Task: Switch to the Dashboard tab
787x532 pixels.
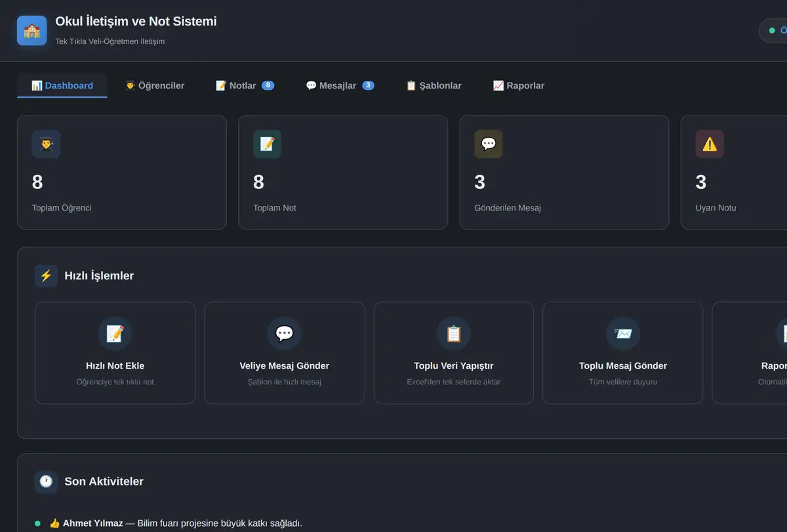Action: pyautogui.click(x=62, y=85)
